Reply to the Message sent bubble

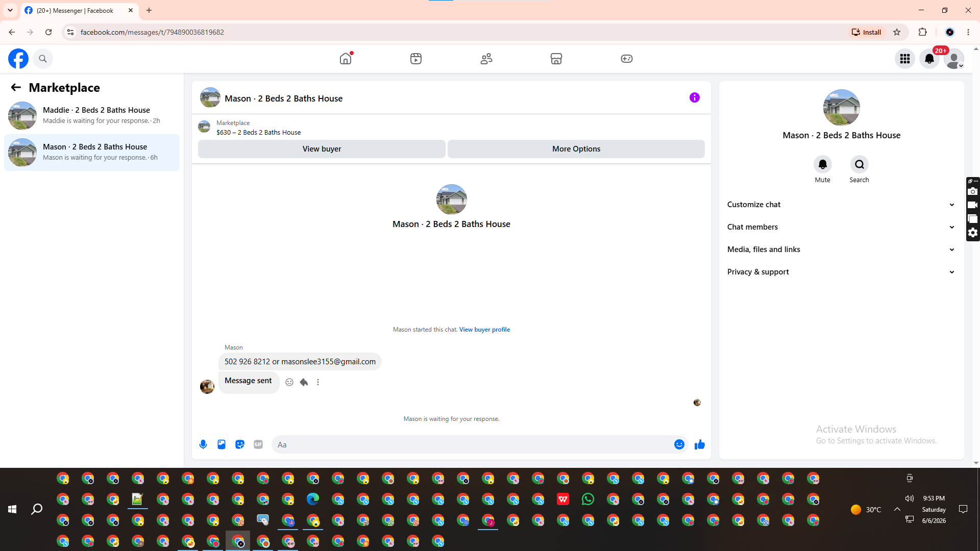pyautogui.click(x=304, y=382)
